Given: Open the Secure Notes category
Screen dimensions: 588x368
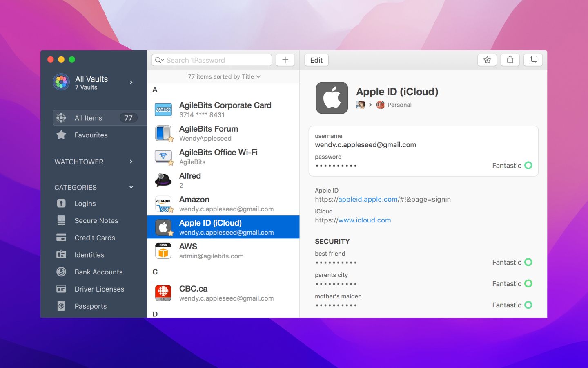Looking at the screenshot, I should [x=96, y=220].
